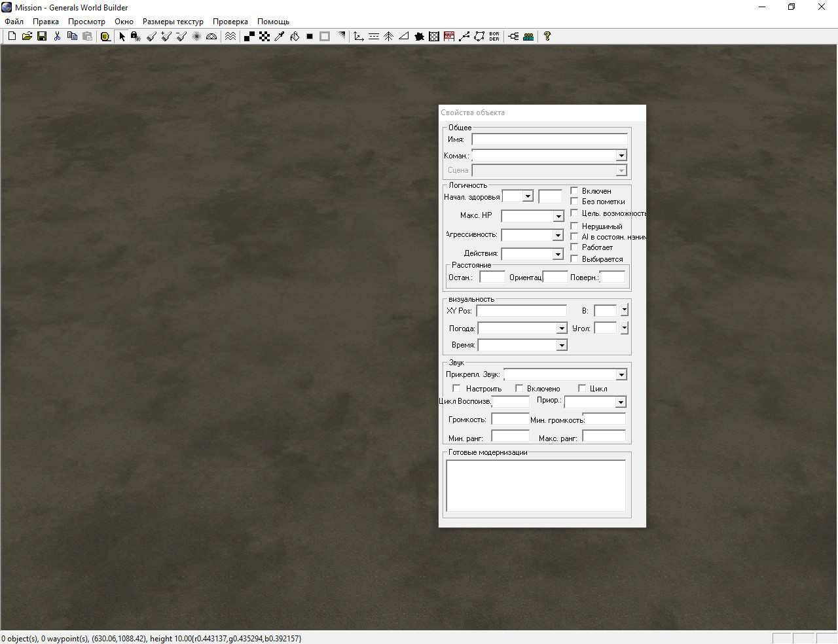
Task: Select the tape measure ruler tool
Action: click(x=105, y=37)
